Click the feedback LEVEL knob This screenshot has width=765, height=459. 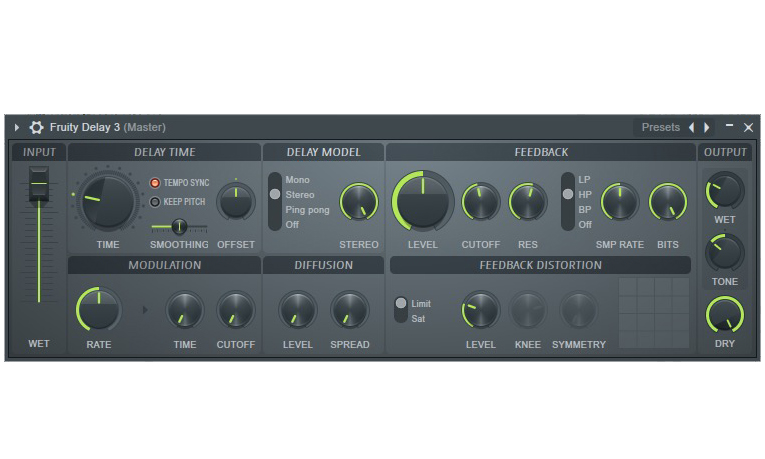click(423, 201)
